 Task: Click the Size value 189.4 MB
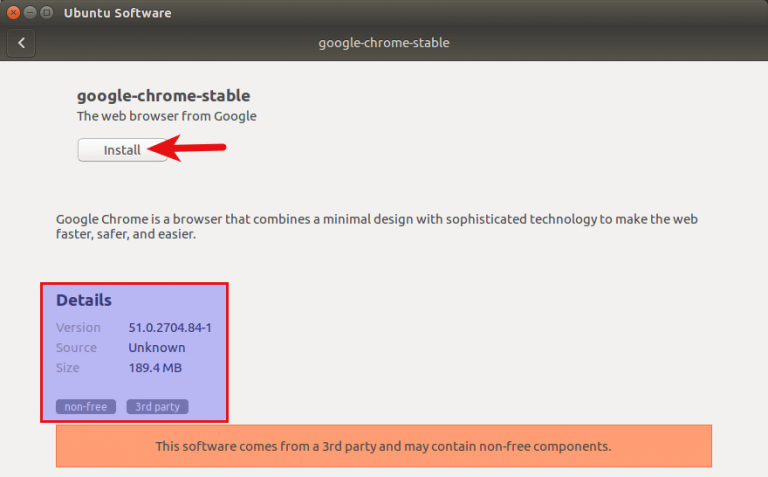[155, 367]
